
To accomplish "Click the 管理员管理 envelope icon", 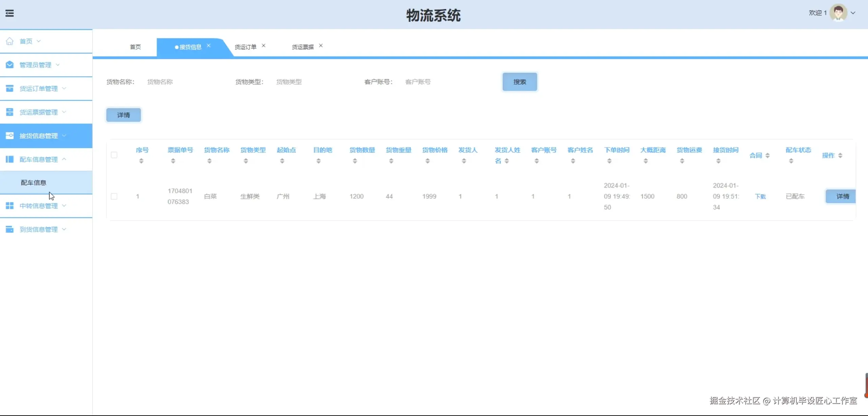I will (9, 65).
